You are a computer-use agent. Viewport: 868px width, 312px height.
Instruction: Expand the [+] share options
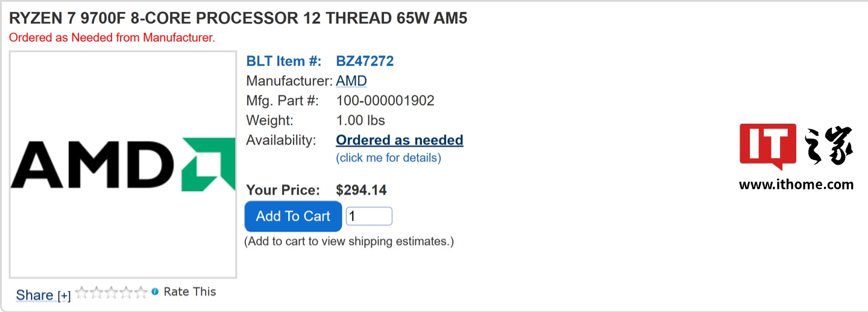pos(64,296)
